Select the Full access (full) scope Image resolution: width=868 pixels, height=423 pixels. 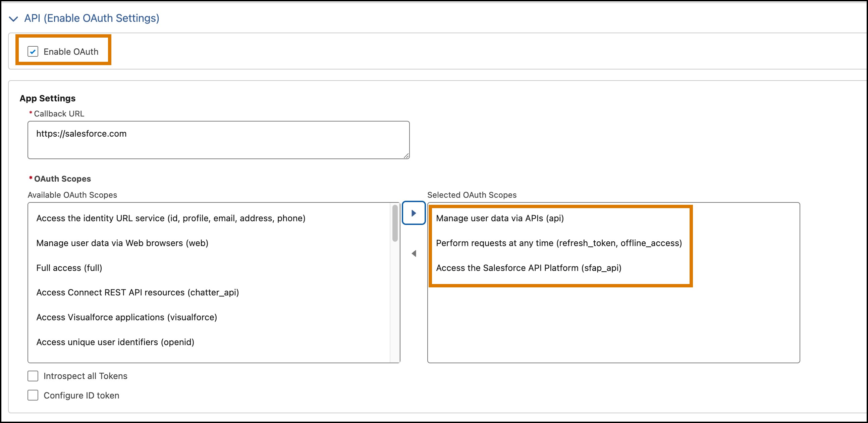point(69,268)
